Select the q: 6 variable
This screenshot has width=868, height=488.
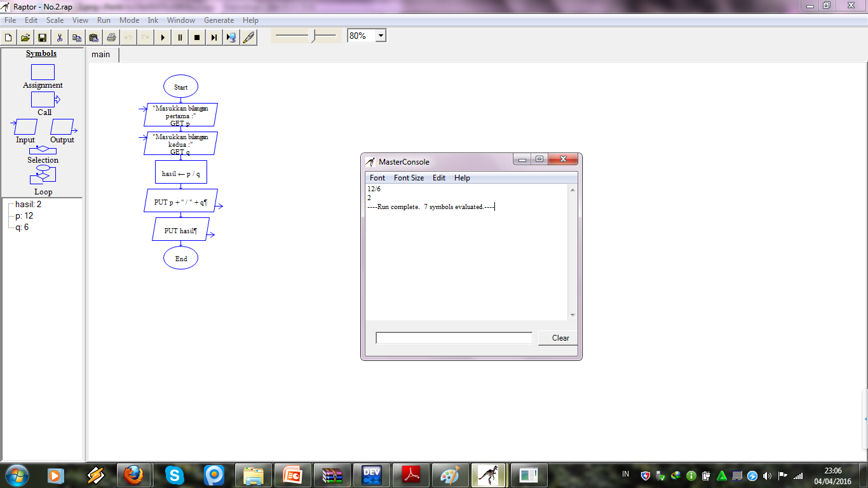point(22,227)
